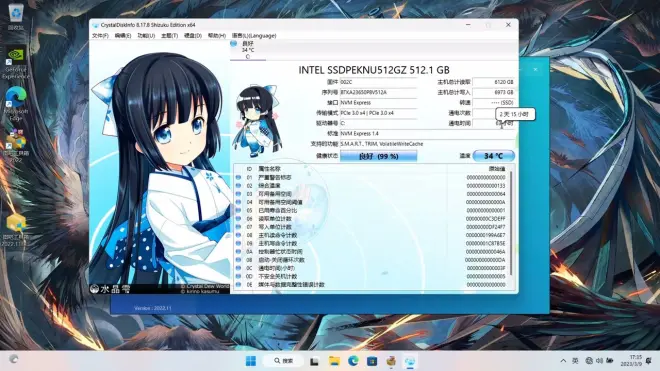The image size is (660, 371).
Task: Select the C: drive tab showing 34 °C
Action: point(248,50)
